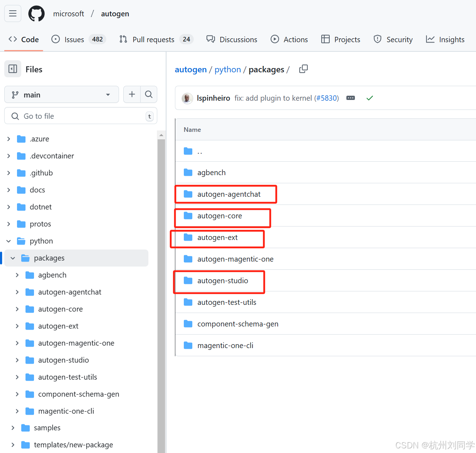The height and width of the screenshot is (453, 476).
Task: Click the commit message fix: add plugin
Action: point(273,98)
